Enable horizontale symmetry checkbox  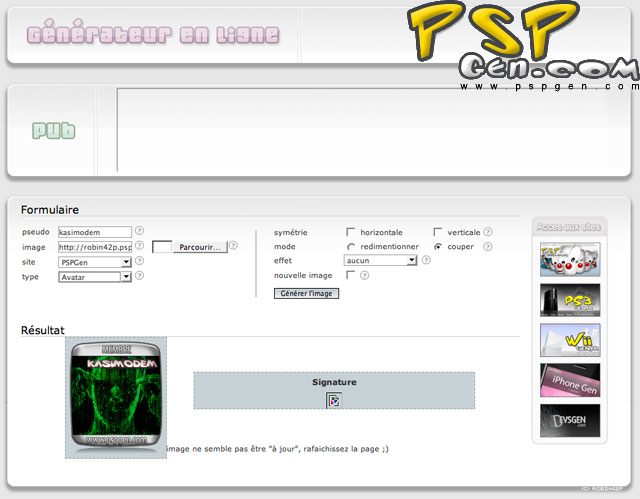[x=350, y=232]
